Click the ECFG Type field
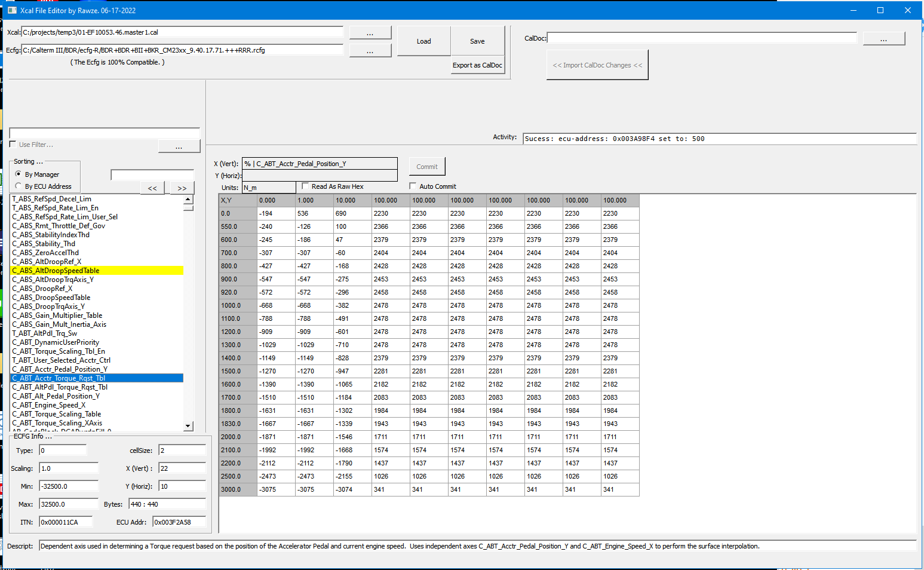Screen dimensions: 924x570 [63, 450]
